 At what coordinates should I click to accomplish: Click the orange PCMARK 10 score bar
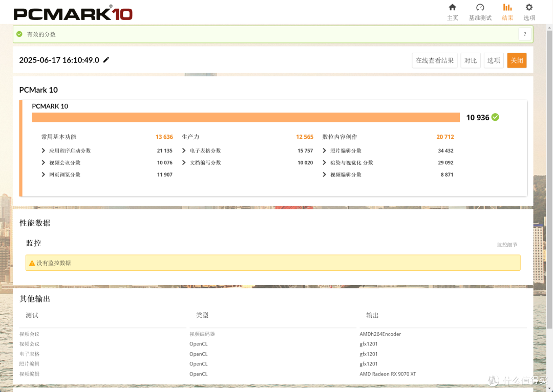246,117
